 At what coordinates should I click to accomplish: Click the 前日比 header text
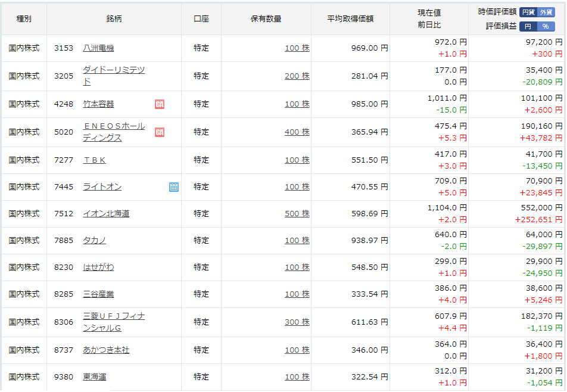click(429, 25)
